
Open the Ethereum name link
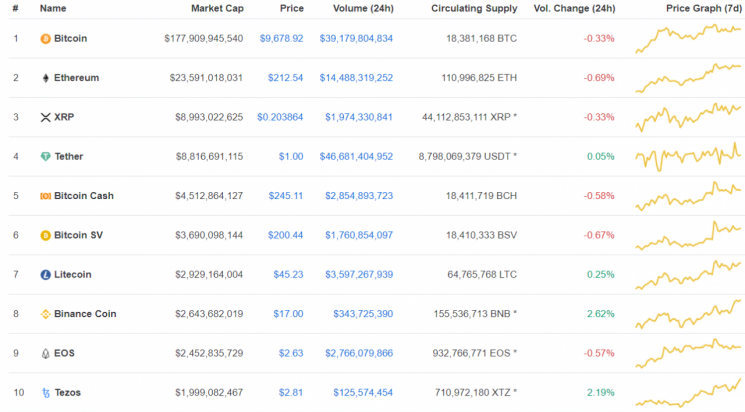pos(76,78)
